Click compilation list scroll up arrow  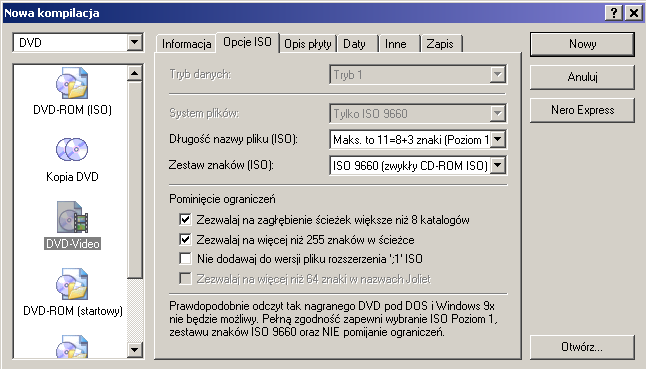[134, 73]
